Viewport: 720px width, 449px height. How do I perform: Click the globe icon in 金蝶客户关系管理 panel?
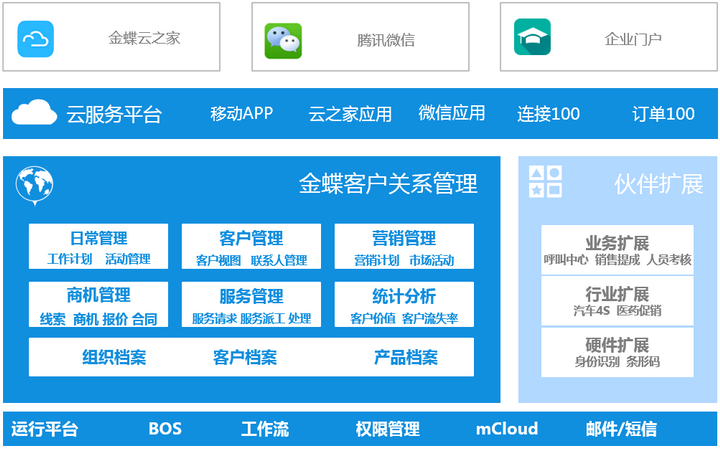point(34,185)
